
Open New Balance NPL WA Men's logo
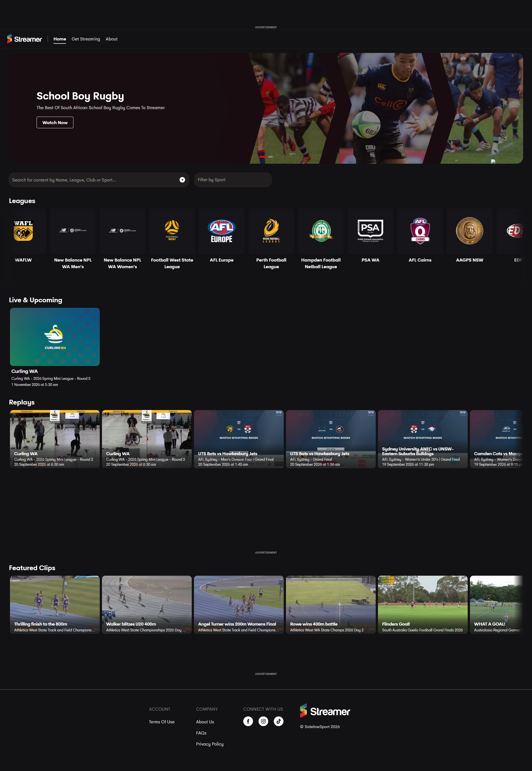click(73, 230)
